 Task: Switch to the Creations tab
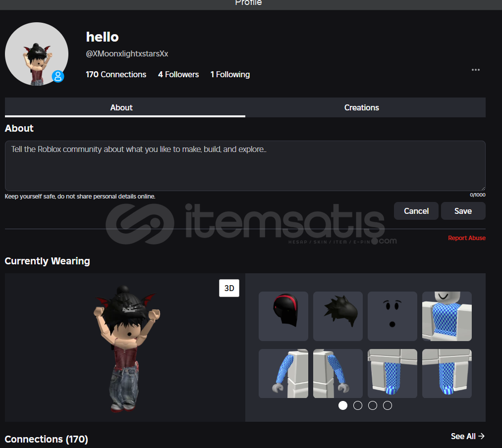[365, 107]
